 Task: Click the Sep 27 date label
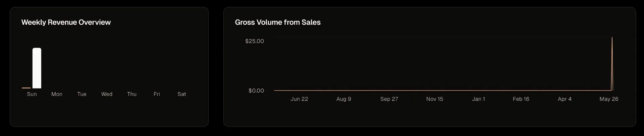(x=389, y=99)
